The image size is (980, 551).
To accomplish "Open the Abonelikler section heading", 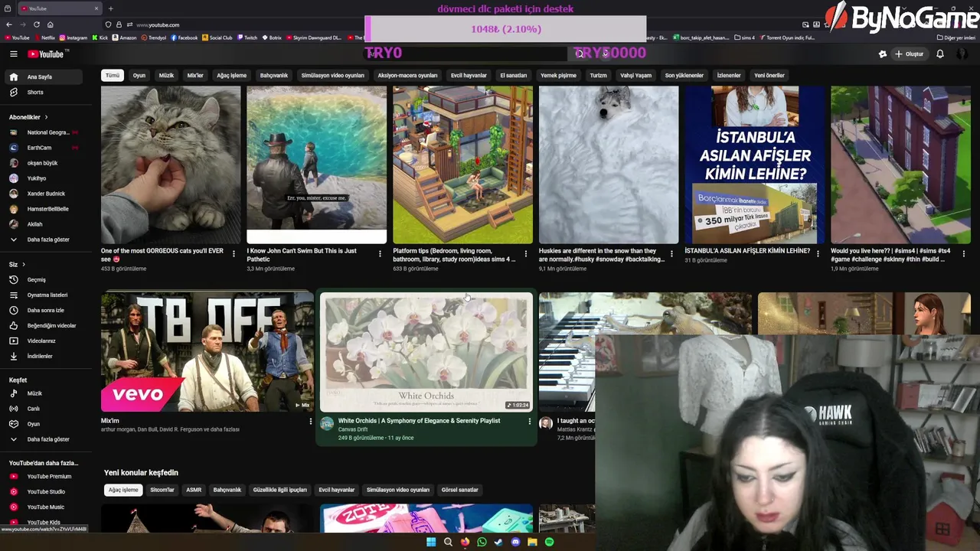I will click(x=28, y=117).
